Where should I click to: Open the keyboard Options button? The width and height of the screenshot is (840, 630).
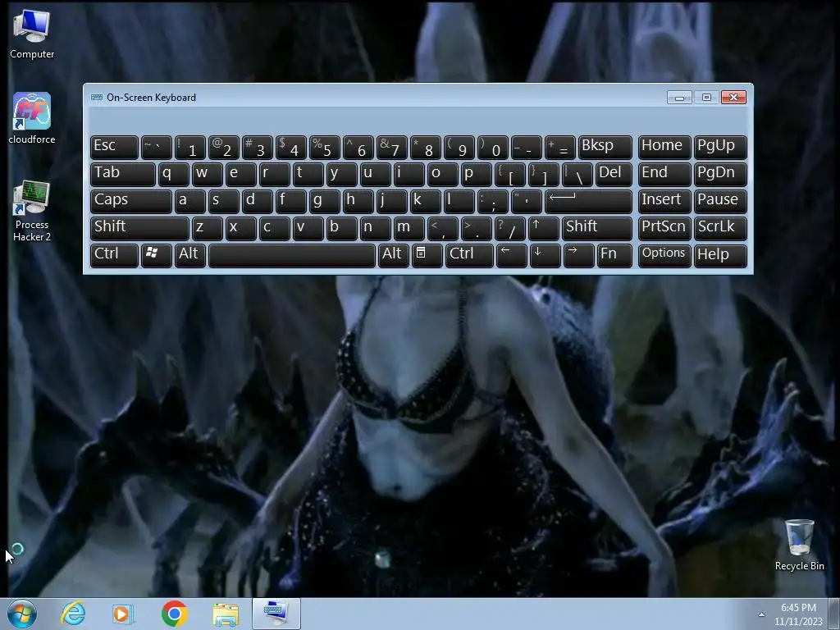(664, 255)
